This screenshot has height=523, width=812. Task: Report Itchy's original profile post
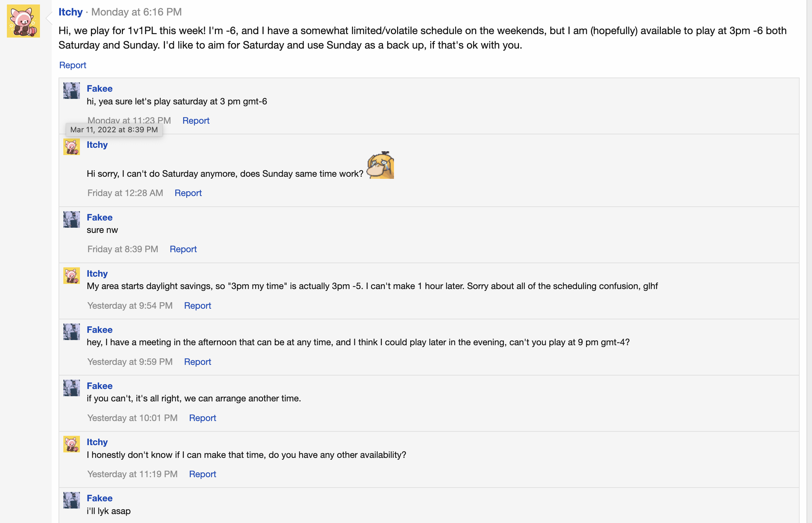tap(73, 65)
